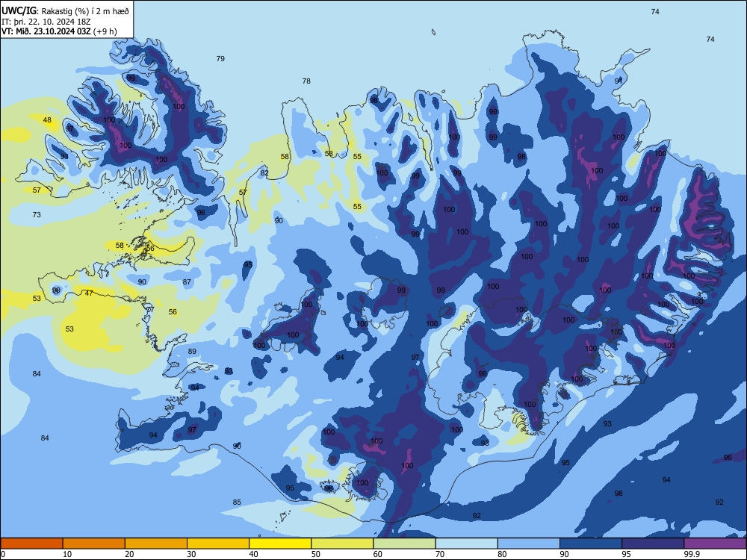The height and width of the screenshot is (560, 747).
Task: Click the map value '77'
Action: [151, 310]
